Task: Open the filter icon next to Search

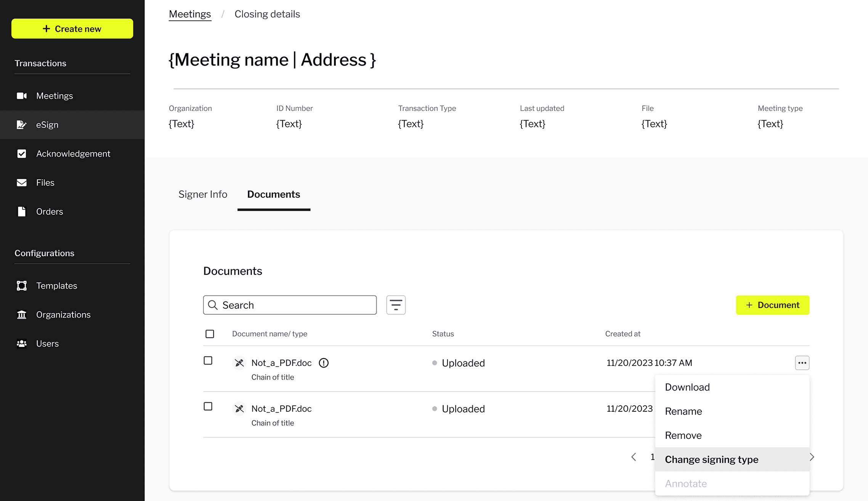Action: click(x=396, y=305)
